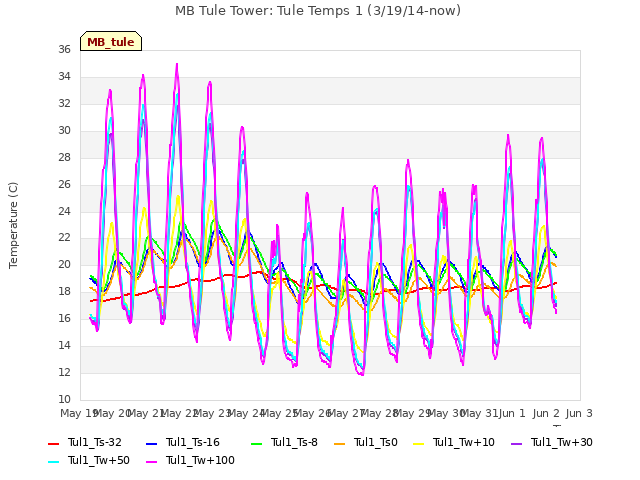This screenshot has width=640, height=480.
Task: Click the MB_tule label box
Action: click(x=111, y=41)
